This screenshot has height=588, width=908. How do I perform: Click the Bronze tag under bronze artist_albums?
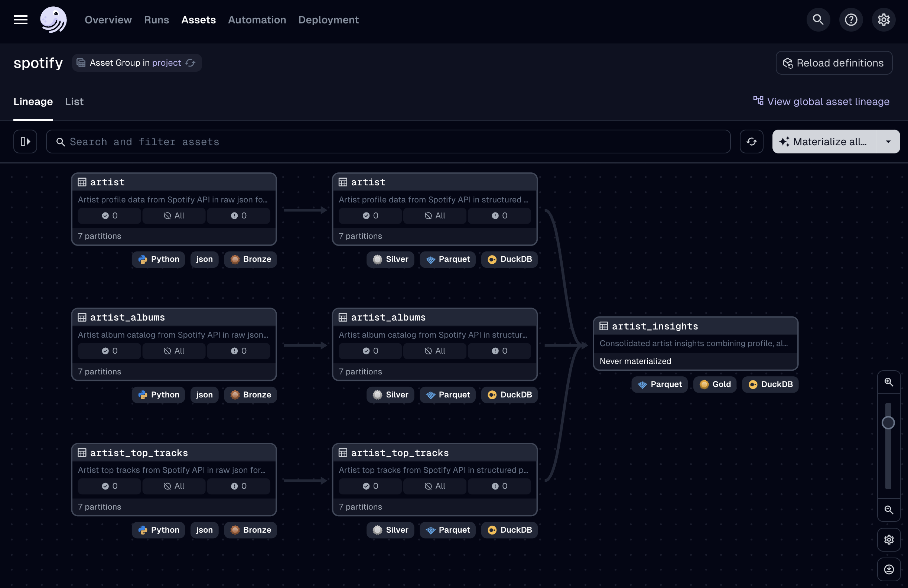pyautogui.click(x=250, y=394)
